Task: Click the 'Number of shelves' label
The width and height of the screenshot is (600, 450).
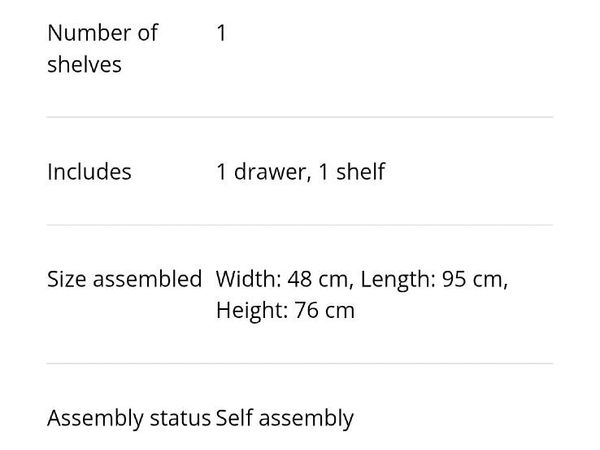Action: point(103,48)
